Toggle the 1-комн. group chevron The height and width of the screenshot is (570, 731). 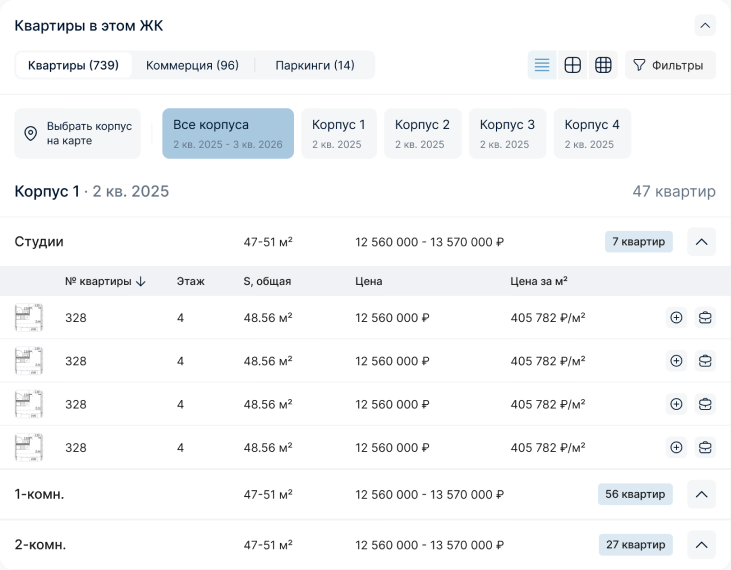(x=701, y=494)
